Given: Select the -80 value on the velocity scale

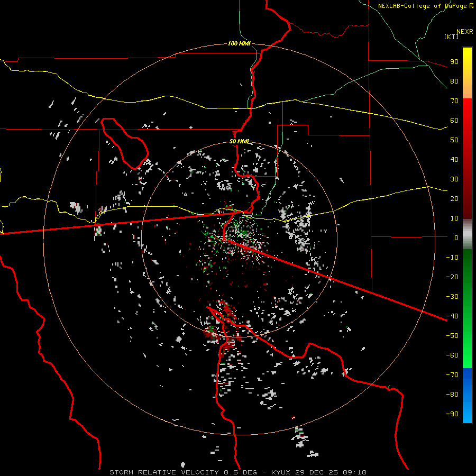Looking at the screenshot, I should (x=452, y=395).
